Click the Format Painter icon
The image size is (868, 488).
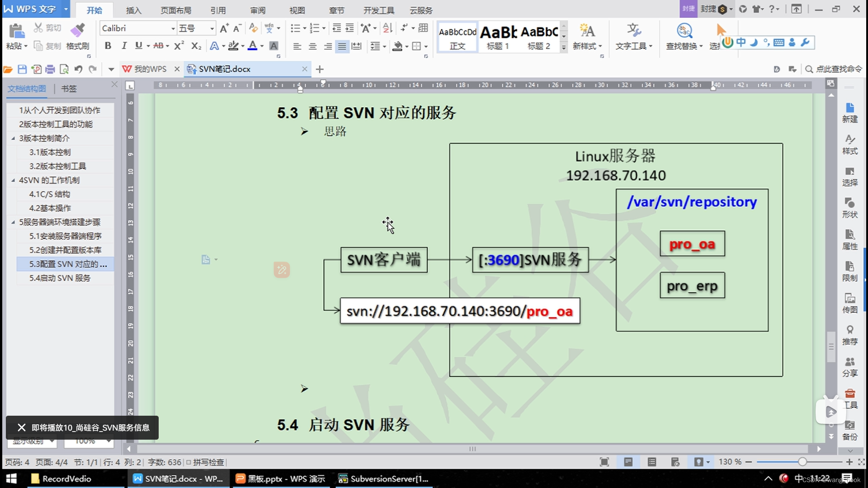point(78,31)
